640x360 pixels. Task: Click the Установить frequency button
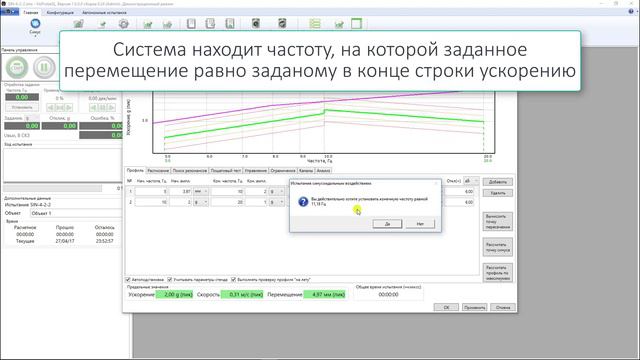pos(22,107)
